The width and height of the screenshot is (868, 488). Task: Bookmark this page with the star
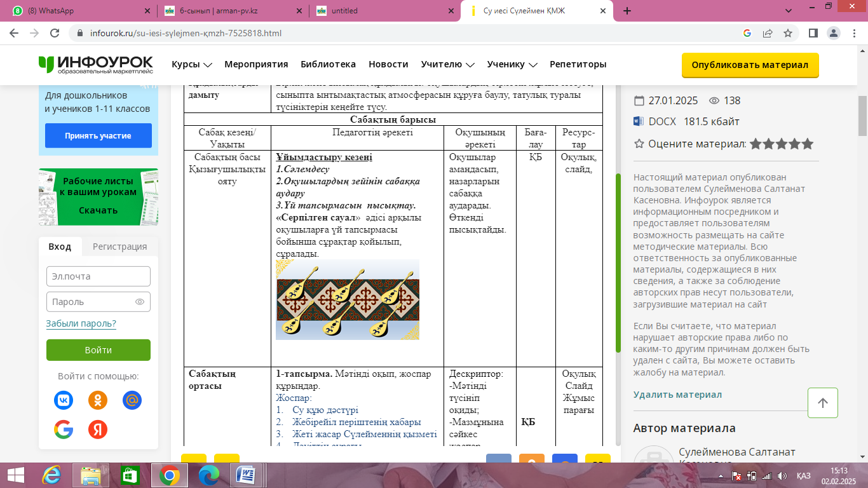click(788, 33)
